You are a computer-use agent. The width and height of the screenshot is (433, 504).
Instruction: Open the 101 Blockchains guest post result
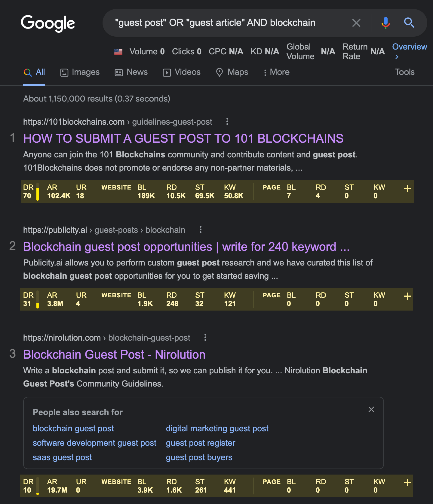click(183, 138)
